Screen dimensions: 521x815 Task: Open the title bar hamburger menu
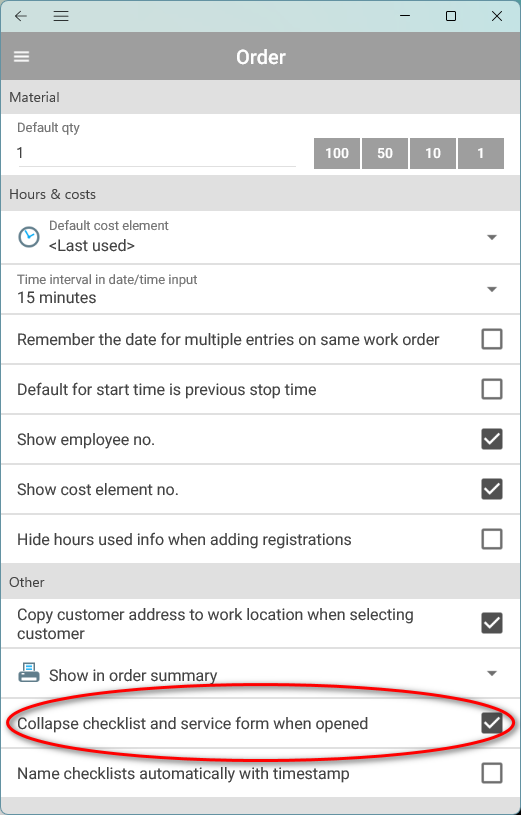[x=61, y=16]
